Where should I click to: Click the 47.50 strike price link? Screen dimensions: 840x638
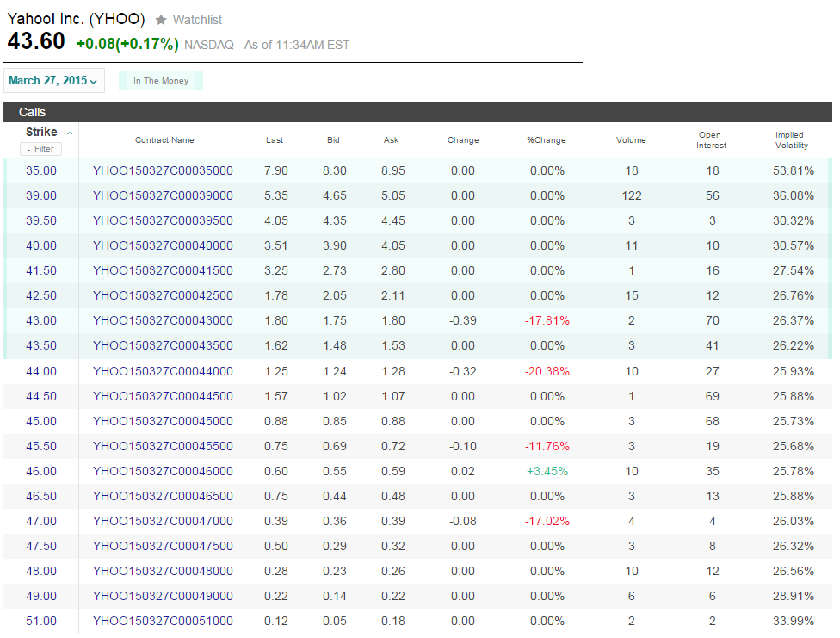[41, 546]
